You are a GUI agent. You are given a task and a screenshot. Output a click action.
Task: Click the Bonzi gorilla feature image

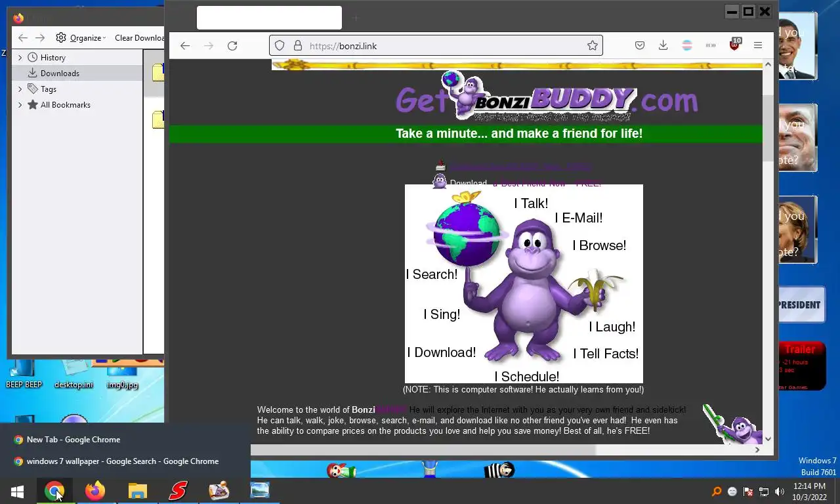click(524, 283)
